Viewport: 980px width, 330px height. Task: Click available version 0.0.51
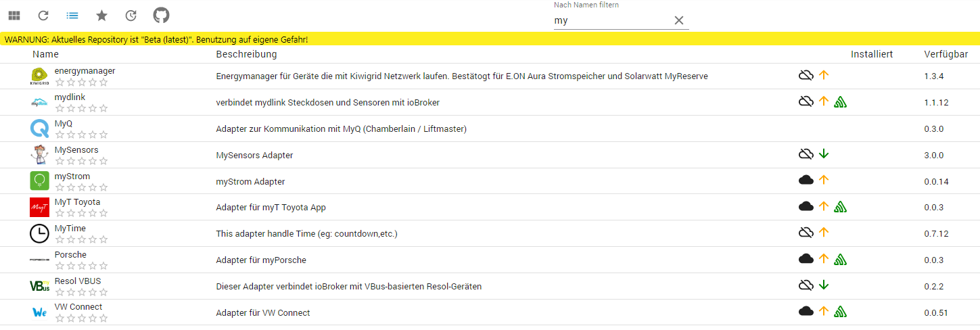click(936, 312)
